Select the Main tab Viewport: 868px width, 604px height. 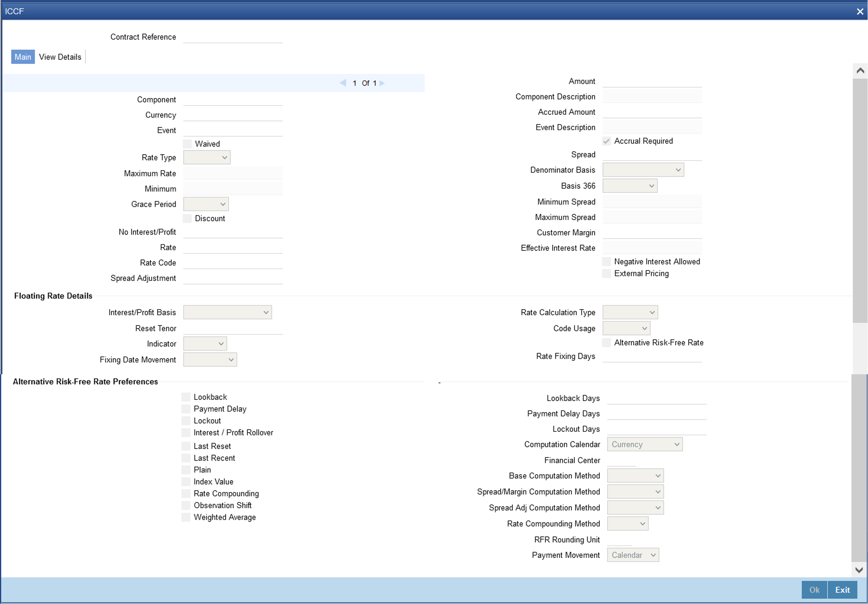click(x=23, y=57)
